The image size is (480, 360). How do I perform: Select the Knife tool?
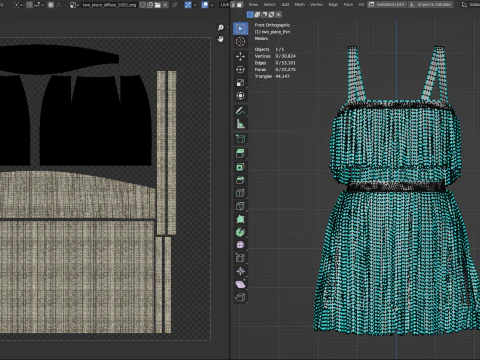click(x=240, y=206)
